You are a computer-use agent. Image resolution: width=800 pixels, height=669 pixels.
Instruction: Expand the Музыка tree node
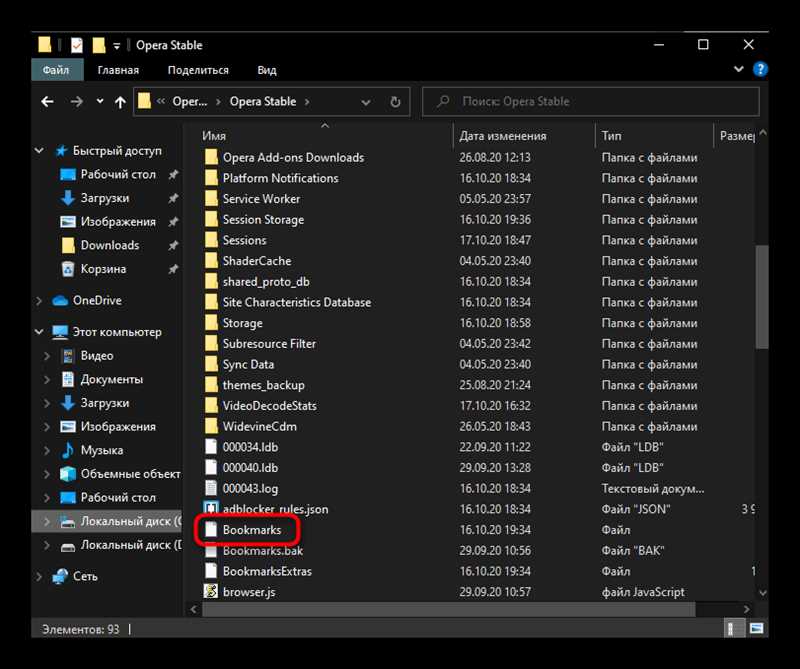(47, 450)
